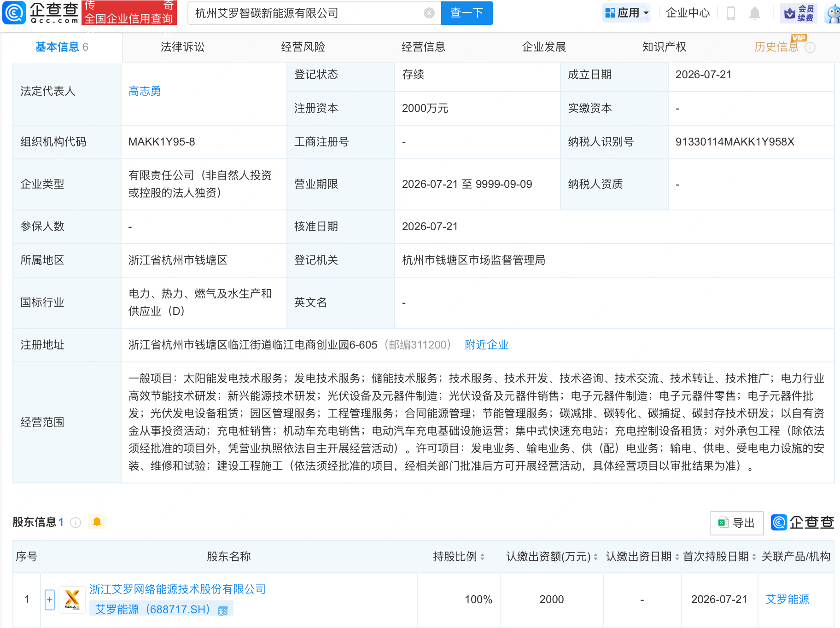The height and width of the screenshot is (628, 840).
Task: Open the 知识产权 tab
Action: pyautogui.click(x=664, y=47)
